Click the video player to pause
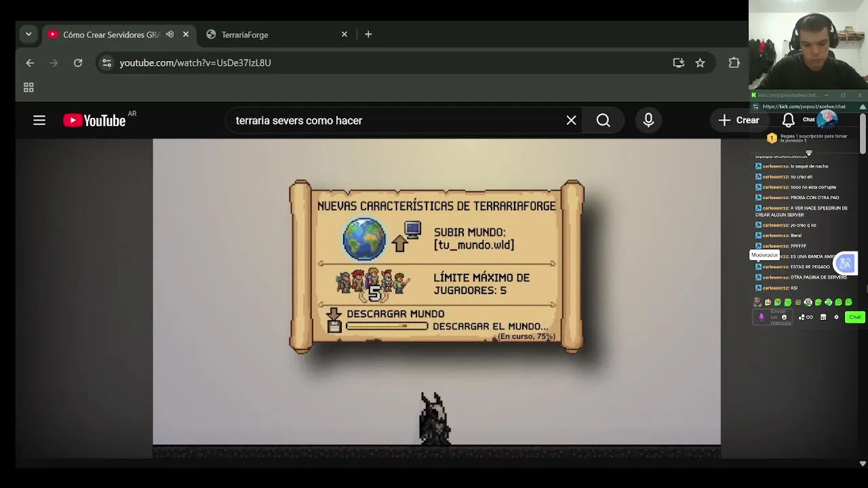The height and width of the screenshot is (488, 868). 437,298
